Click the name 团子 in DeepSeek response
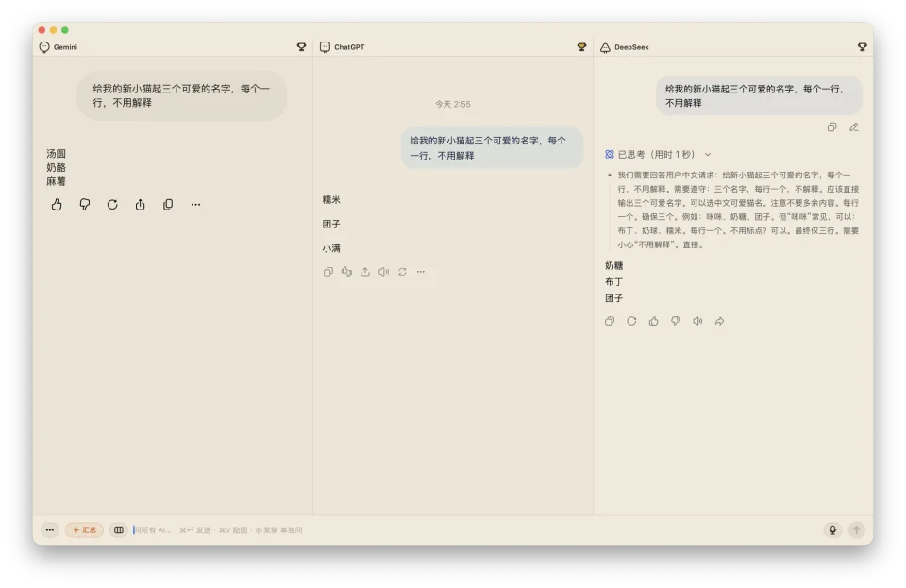The image size is (906, 588). [613, 298]
